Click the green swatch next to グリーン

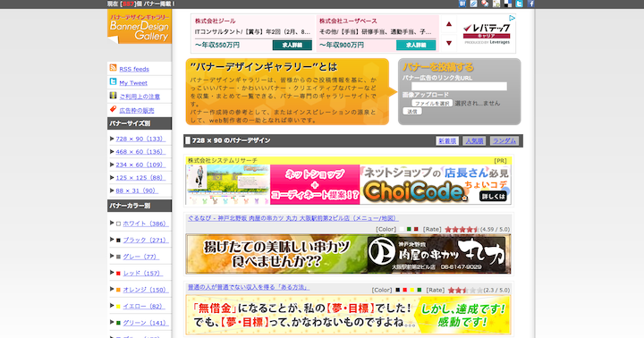(x=118, y=323)
